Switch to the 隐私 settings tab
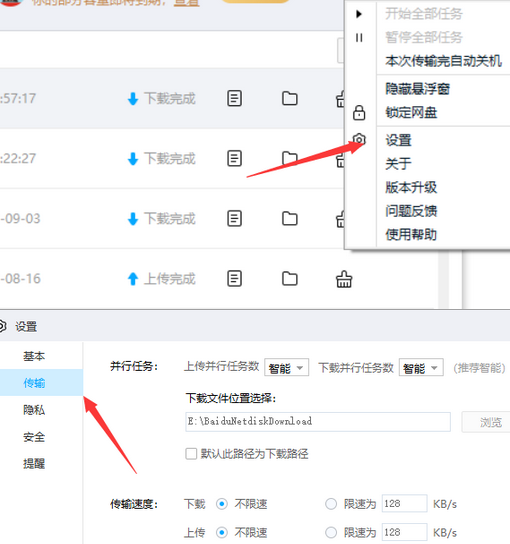The height and width of the screenshot is (544, 510). (x=34, y=410)
